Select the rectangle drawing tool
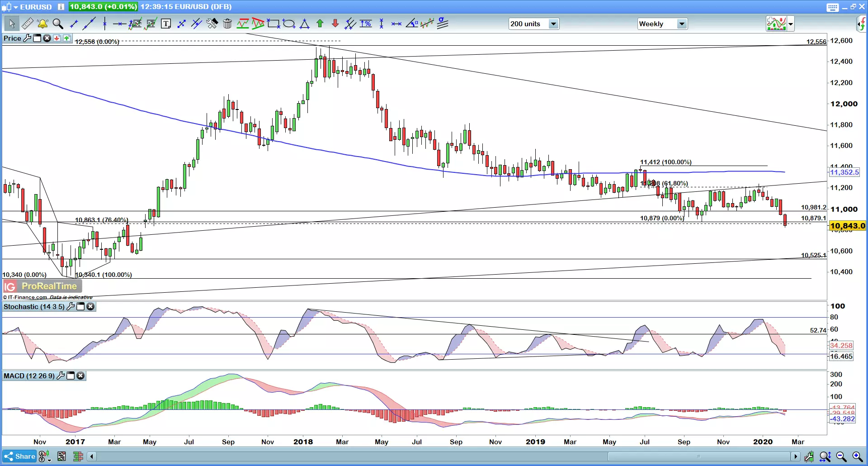The height and width of the screenshot is (466, 868). (x=274, y=24)
